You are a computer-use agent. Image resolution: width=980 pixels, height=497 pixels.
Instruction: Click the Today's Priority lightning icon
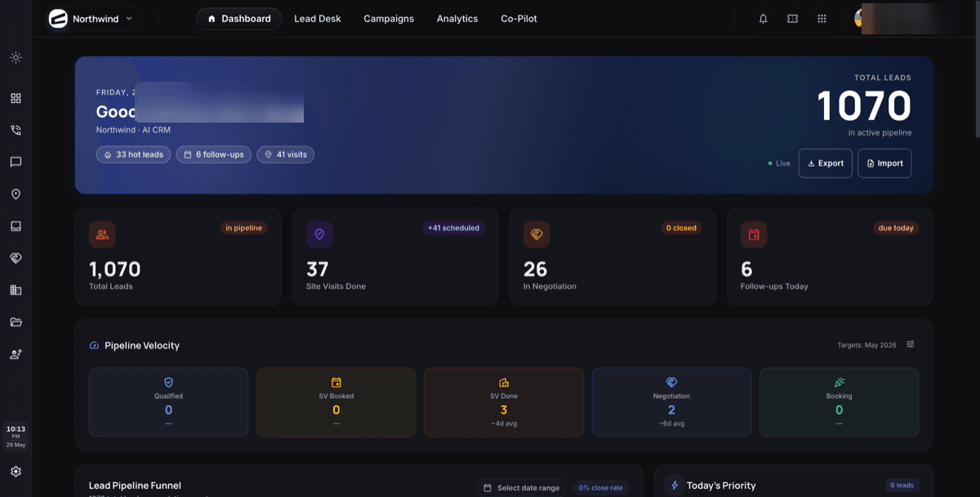[675, 486]
